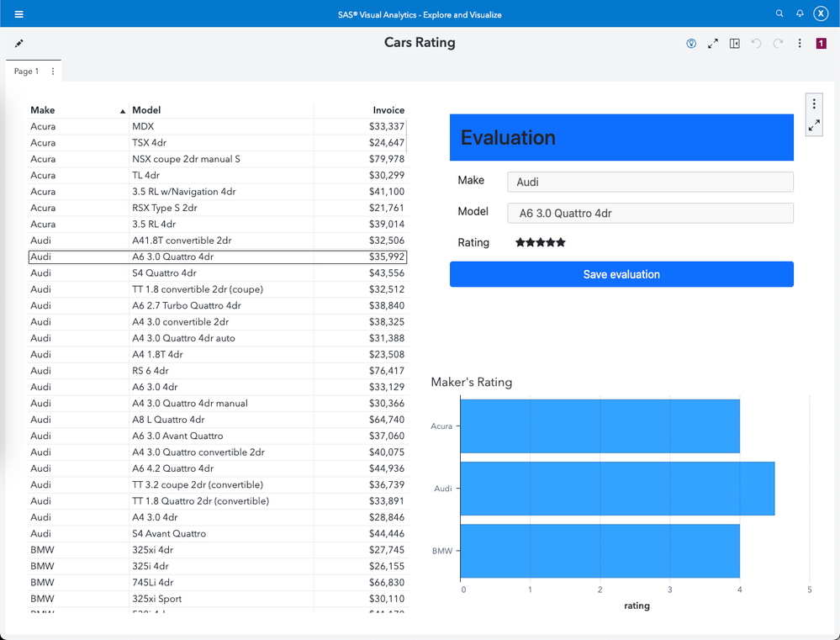Click the undo arrow icon
The height and width of the screenshot is (640, 840).
756,44
